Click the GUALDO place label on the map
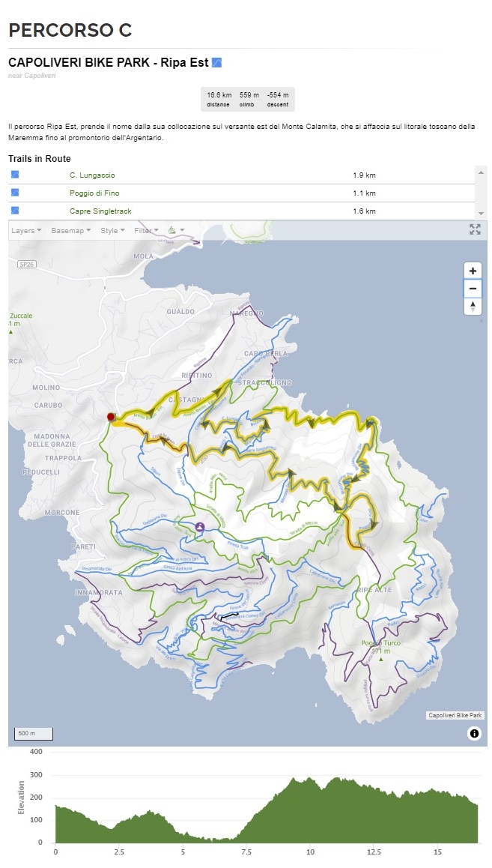Screen dimensions: 492x868 click(180, 312)
